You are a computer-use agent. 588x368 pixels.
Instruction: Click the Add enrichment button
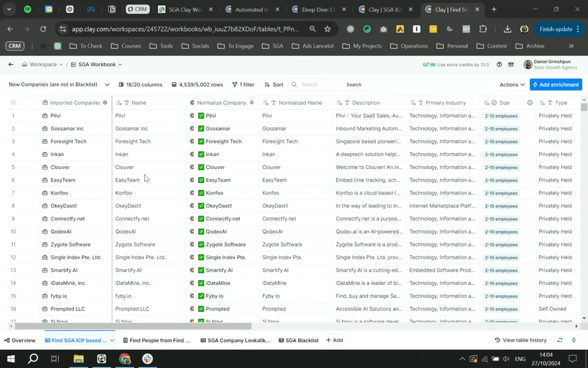pyautogui.click(x=556, y=85)
